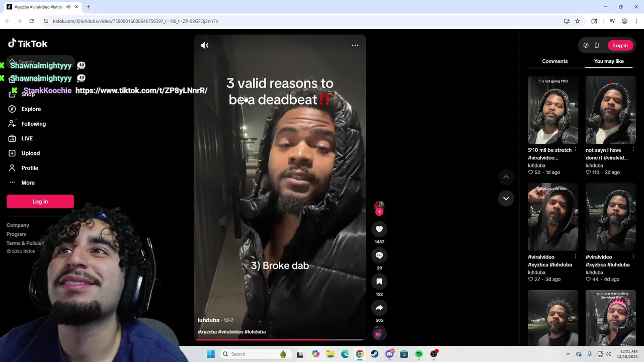Open Upload in the sidebar
The image size is (644, 362).
point(30,153)
